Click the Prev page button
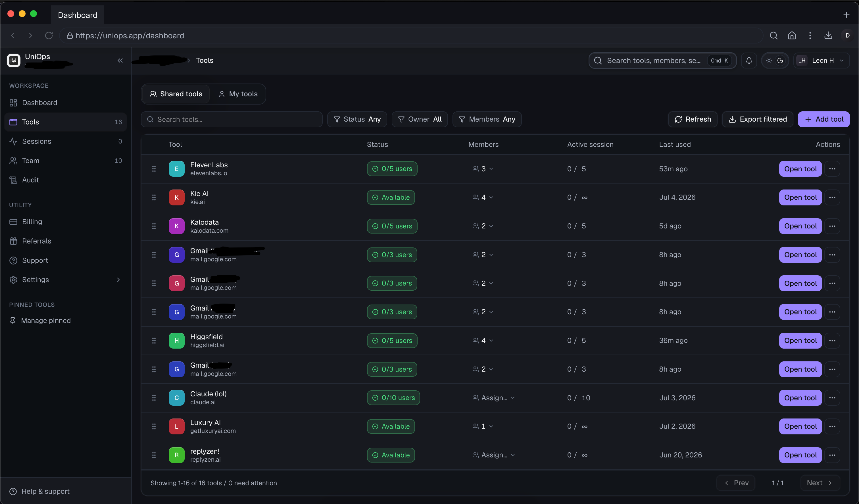 [736, 483]
